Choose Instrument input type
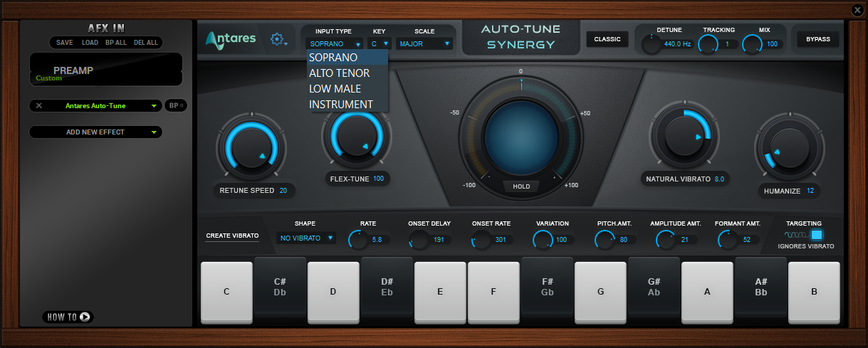This screenshot has height=348, width=868. tap(348, 105)
